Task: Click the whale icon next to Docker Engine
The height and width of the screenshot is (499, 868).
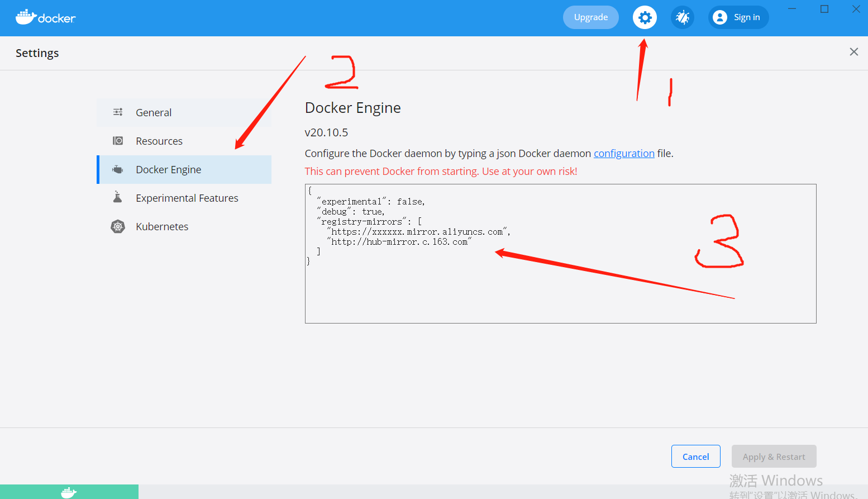Action: [118, 169]
